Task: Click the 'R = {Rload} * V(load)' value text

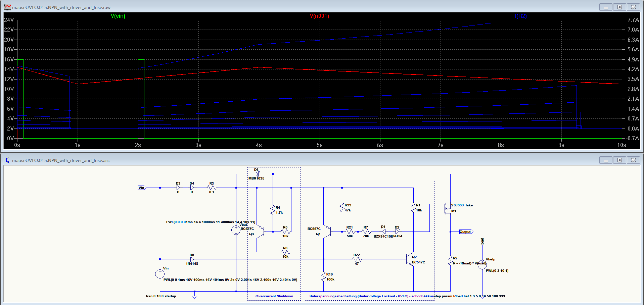Action: pyautogui.click(x=469, y=263)
